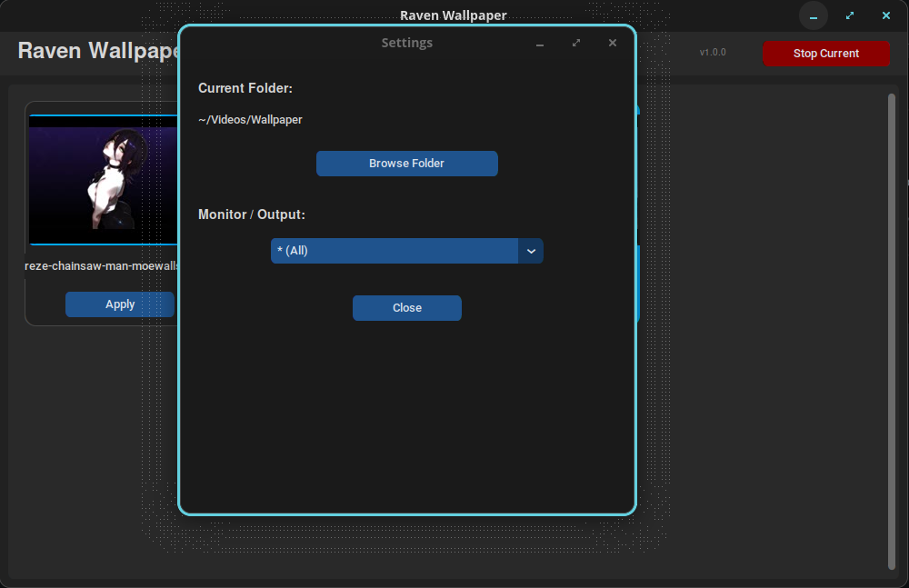
Task: Expand the monitor list using the chevron icon
Action: point(531,250)
